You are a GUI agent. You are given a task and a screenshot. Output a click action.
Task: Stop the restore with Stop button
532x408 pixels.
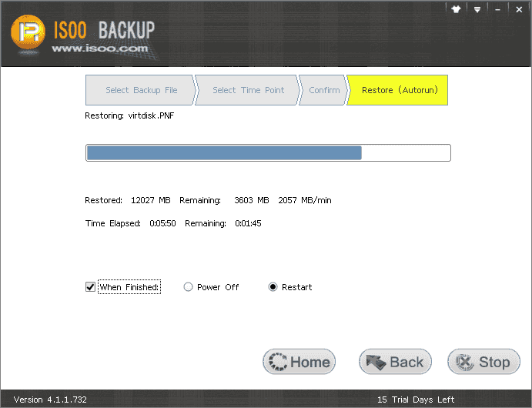(x=484, y=362)
